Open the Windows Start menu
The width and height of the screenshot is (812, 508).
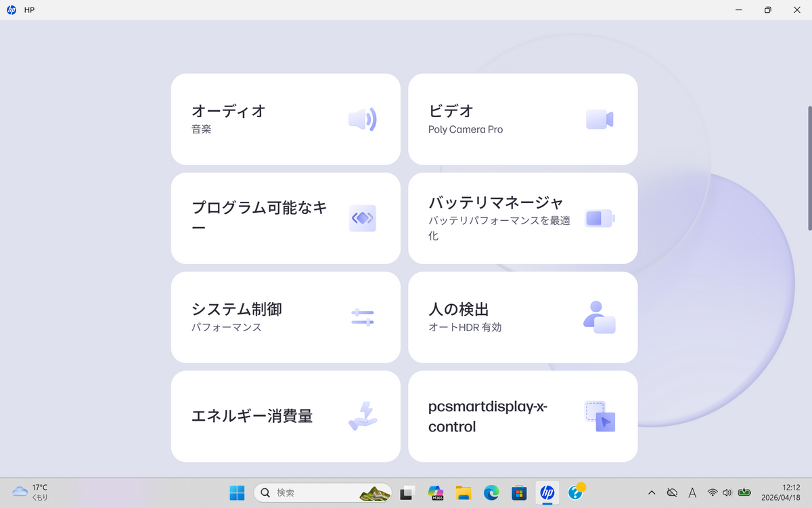click(237, 492)
